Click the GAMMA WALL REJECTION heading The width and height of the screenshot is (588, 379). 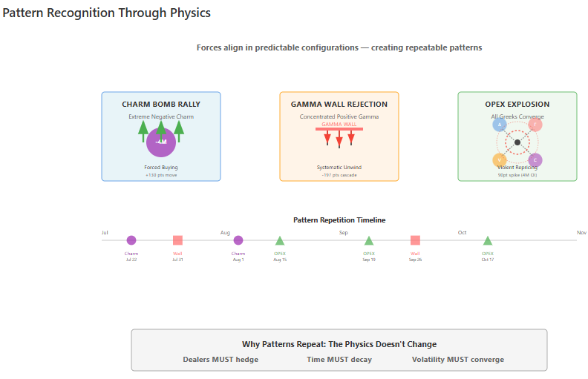point(339,105)
